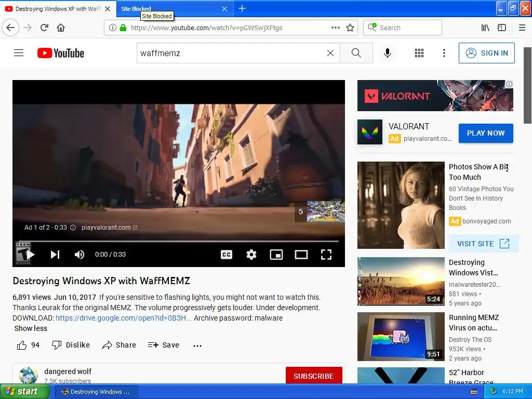Go to YouTube home via logo
The height and width of the screenshot is (399, 532).
click(61, 53)
